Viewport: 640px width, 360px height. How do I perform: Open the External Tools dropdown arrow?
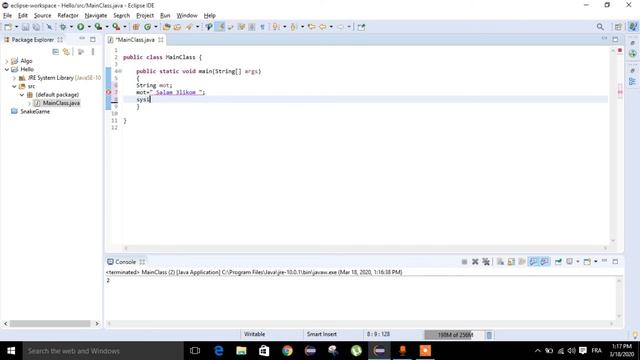(x=125, y=27)
